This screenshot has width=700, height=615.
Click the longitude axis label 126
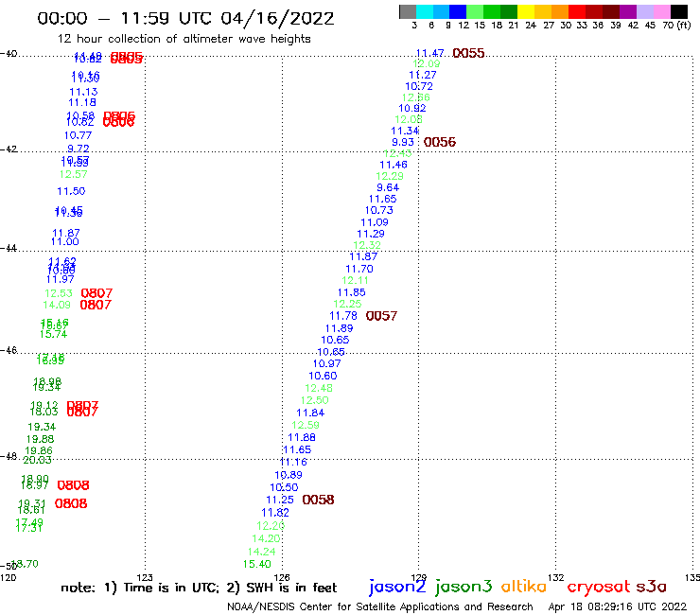point(282,577)
